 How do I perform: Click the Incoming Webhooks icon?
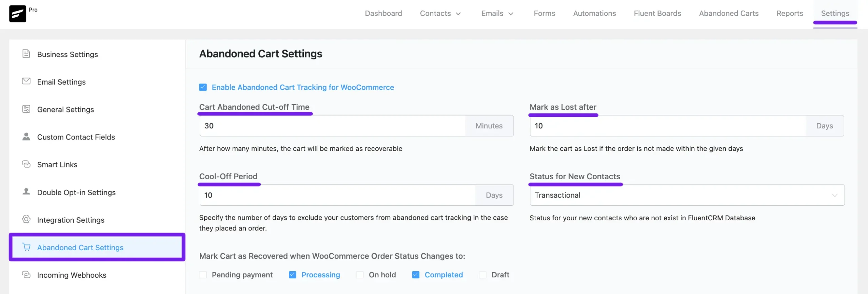[26, 274]
